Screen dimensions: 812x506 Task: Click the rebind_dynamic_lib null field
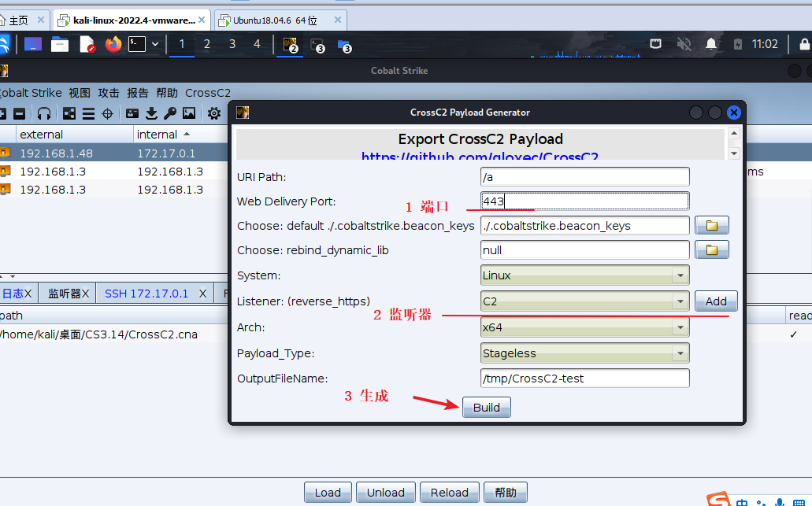[584, 250]
